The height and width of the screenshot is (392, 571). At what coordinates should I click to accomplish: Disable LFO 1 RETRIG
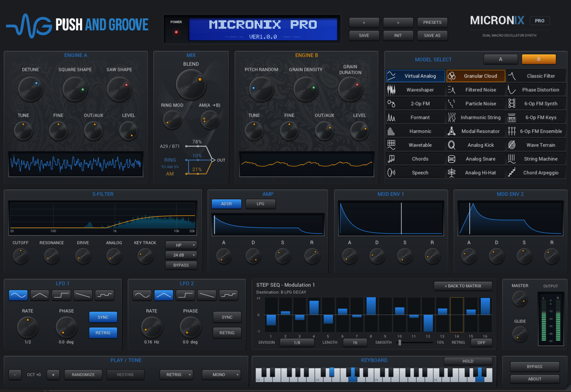103,333
